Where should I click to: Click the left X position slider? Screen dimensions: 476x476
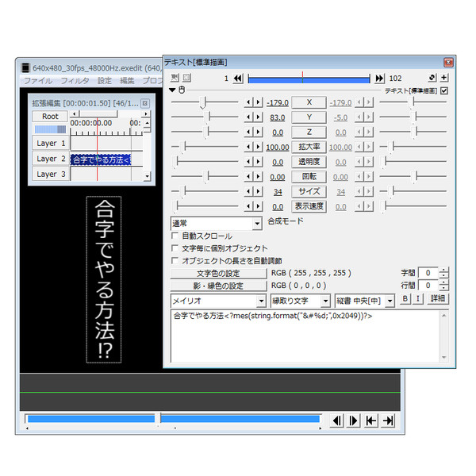[205, 102]
